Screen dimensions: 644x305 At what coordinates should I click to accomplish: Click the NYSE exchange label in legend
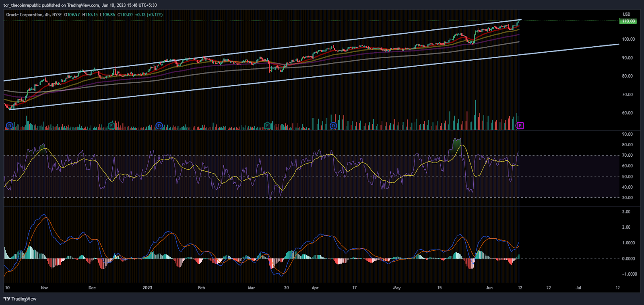click(57, 15)
